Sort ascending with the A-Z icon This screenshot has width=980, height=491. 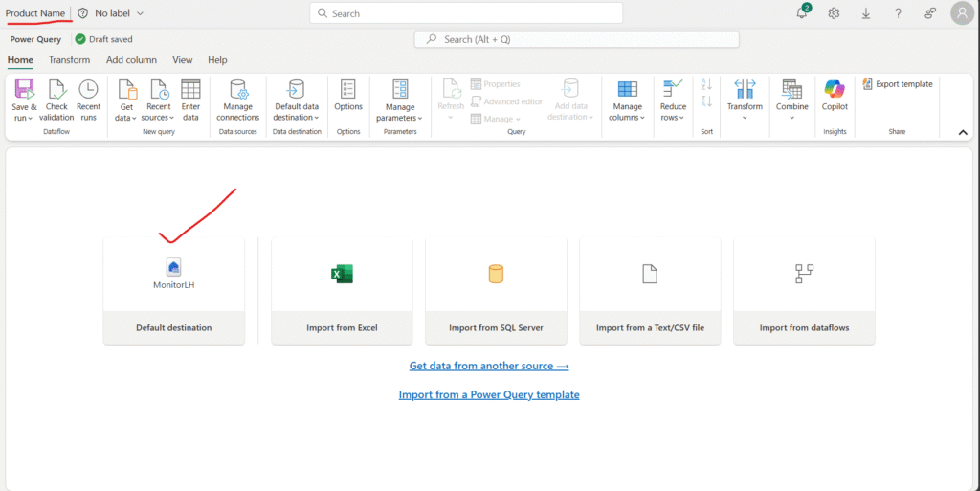tap(707, 85)
